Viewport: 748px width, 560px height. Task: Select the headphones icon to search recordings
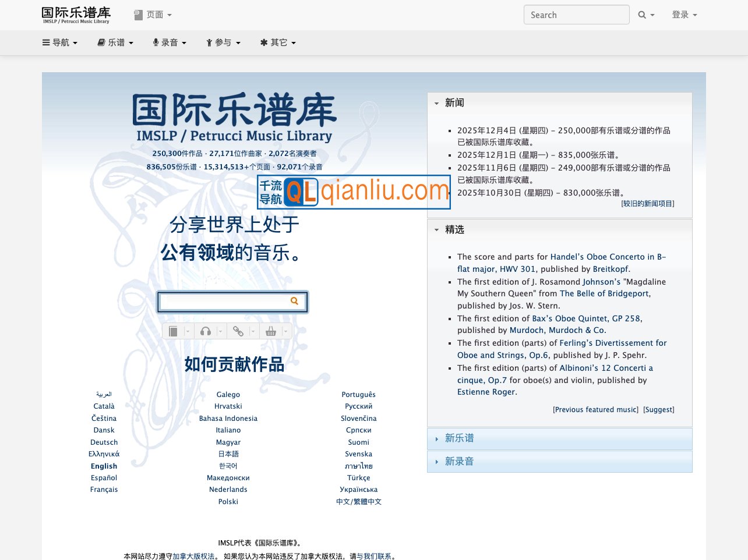point(205,331)
